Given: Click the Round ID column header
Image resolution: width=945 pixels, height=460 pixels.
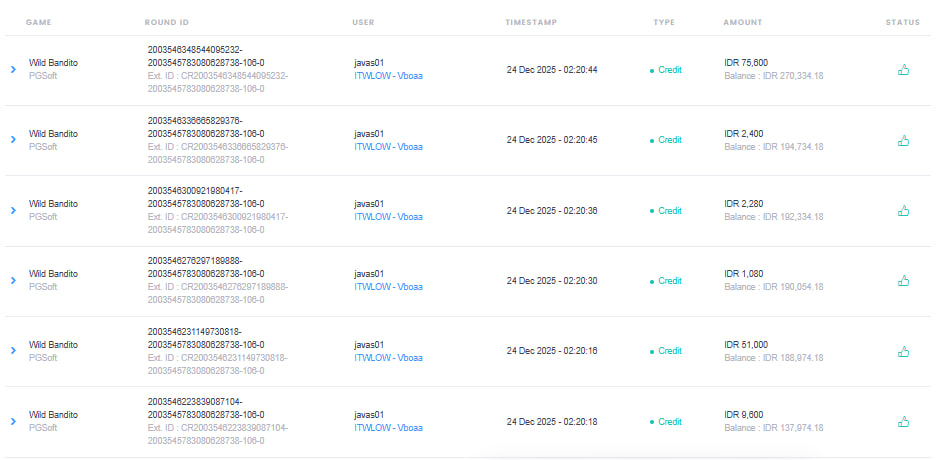Looking at the screenshot, I should pyautogui.click(x=166, y=22).
